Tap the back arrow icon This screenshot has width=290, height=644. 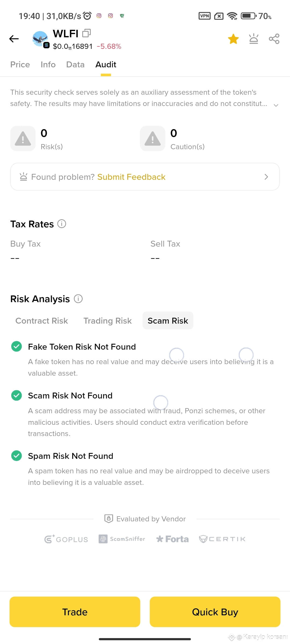(14, 39)
